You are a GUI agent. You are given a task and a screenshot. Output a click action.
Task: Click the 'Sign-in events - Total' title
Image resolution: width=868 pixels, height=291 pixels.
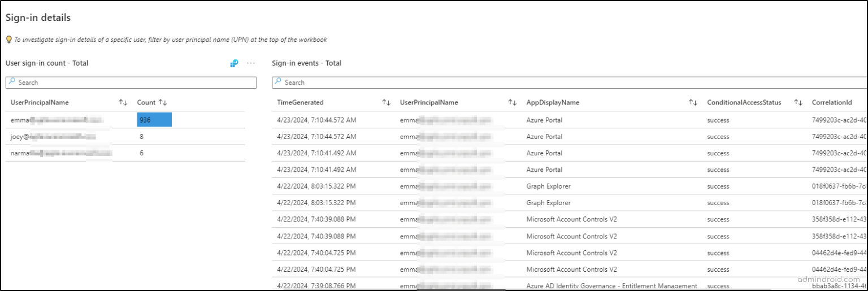(306, 63)
